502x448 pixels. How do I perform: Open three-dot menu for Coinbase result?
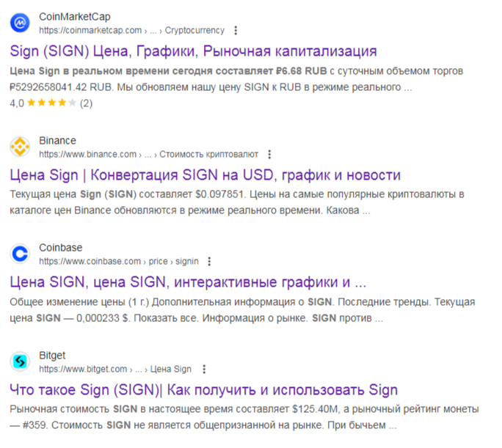(209, 261)
